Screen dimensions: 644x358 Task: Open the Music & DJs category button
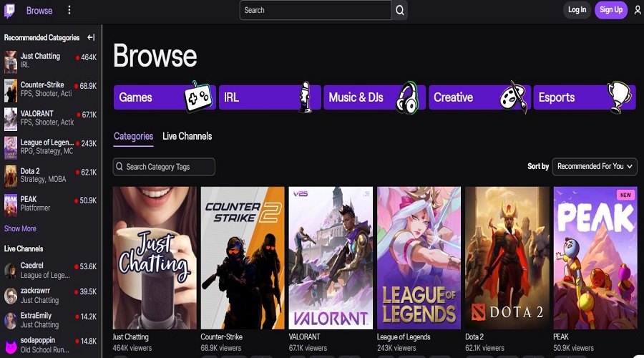(374, 97)
